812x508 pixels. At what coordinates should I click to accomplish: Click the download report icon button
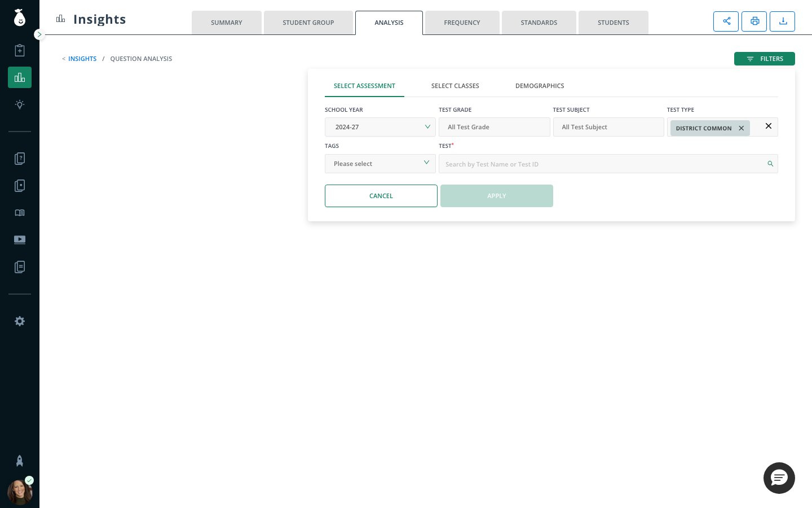[783, 21]
